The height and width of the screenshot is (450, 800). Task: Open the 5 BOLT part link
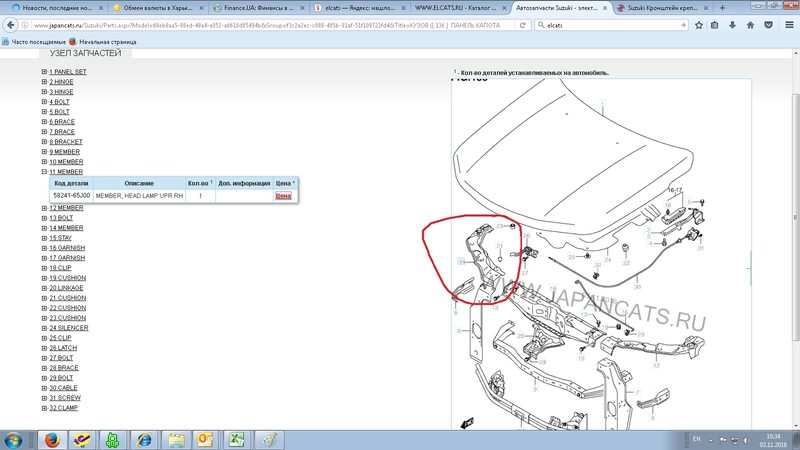[x=59, y=112]
